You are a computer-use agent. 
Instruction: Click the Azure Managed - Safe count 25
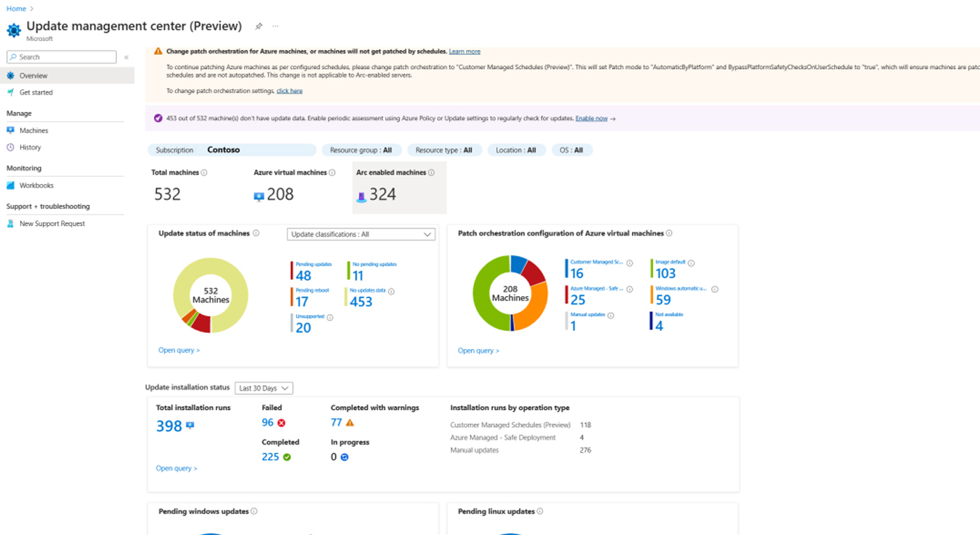[578, 300]
